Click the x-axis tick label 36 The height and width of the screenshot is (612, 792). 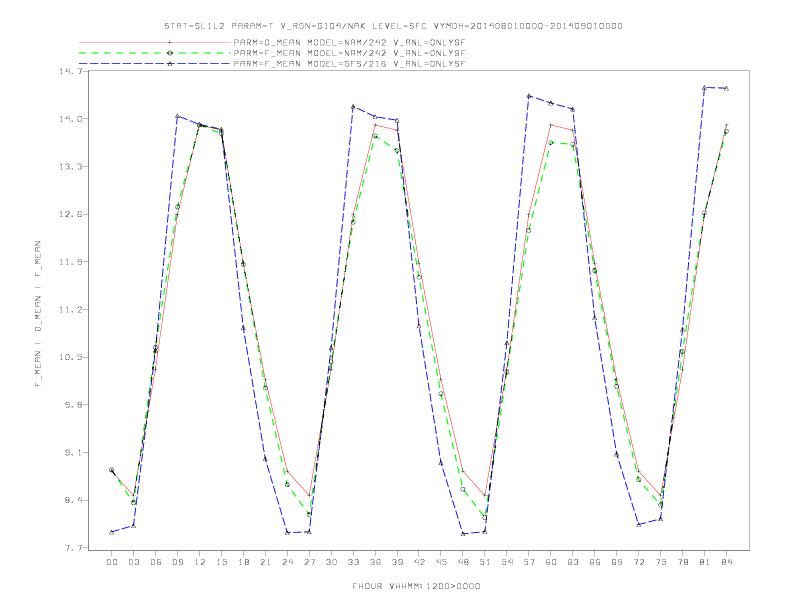tap(375, 562)
